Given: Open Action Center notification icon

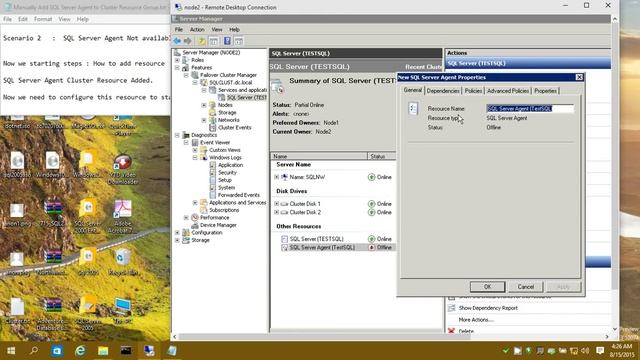Looking at the screenshot, I should click(600, 351).
